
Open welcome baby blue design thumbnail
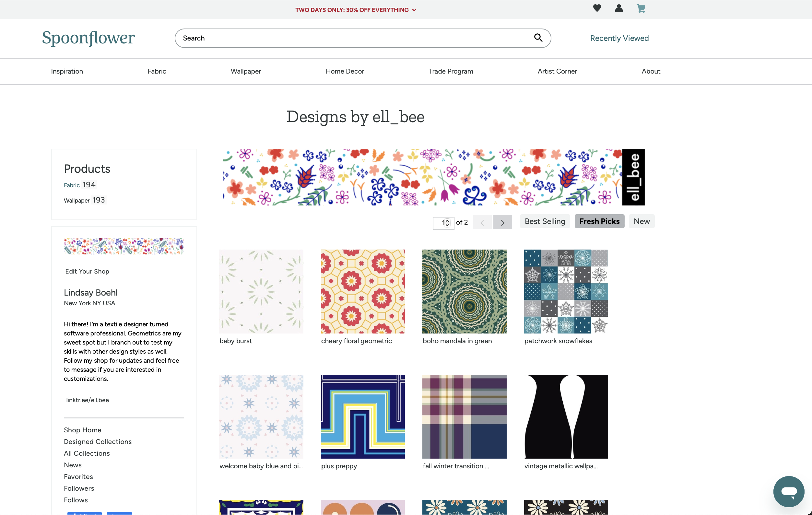261,416
